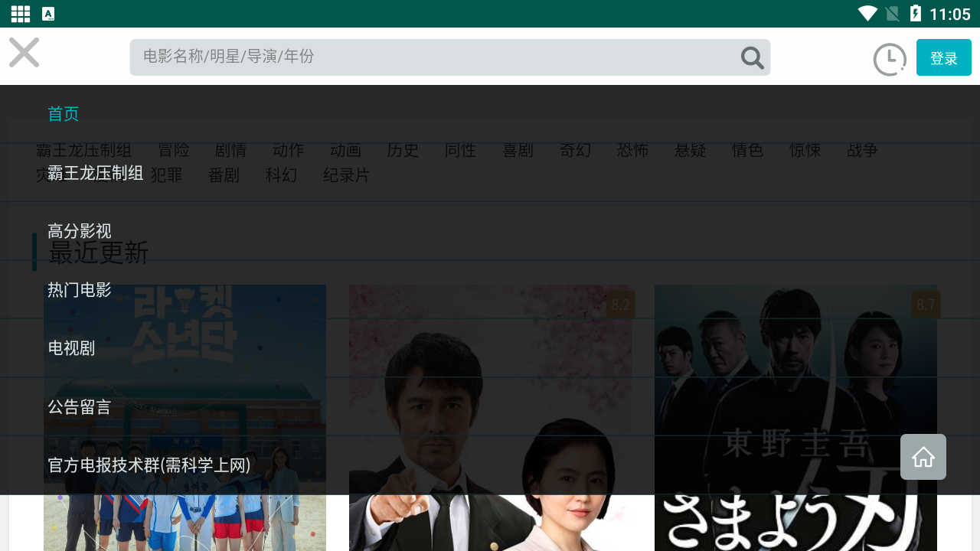Choose the 喜剧 genre

click(518, 150)
